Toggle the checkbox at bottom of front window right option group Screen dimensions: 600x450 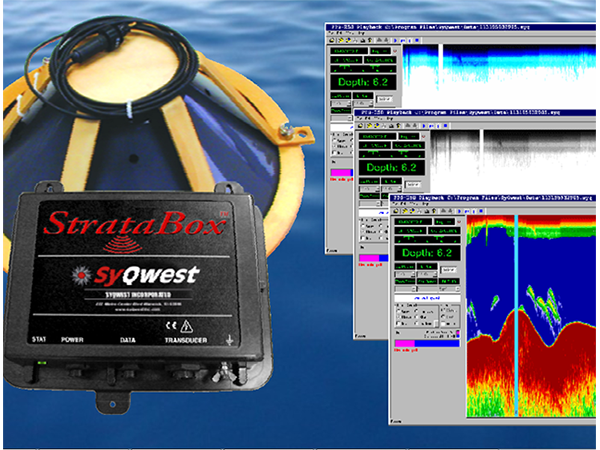[443, 324]
